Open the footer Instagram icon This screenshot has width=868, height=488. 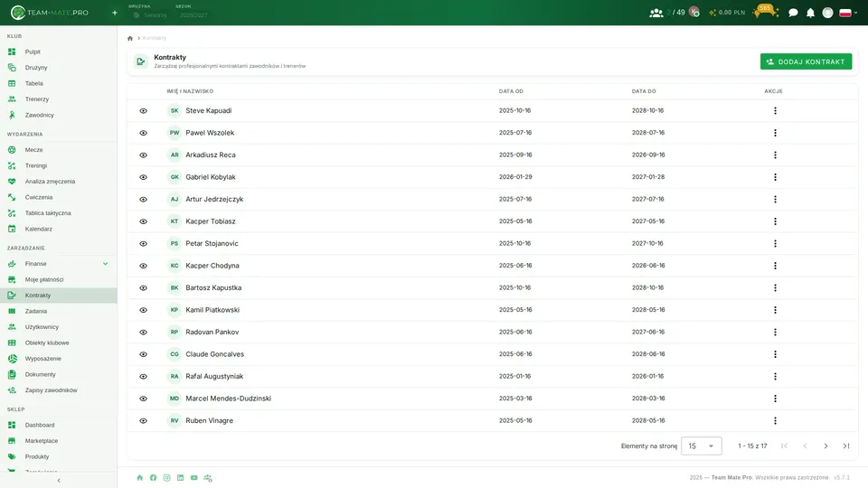(166, 477)
